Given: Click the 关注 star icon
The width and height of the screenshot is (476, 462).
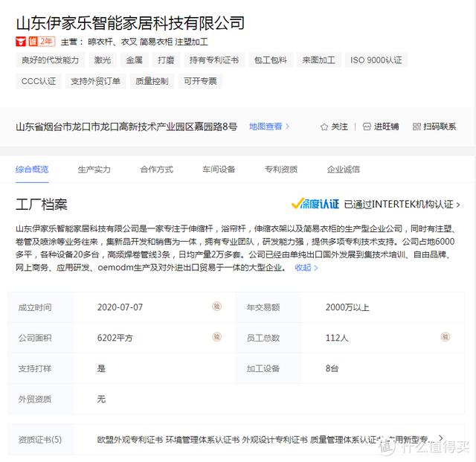Looking at the screenshot, I should tap(324, 127).
